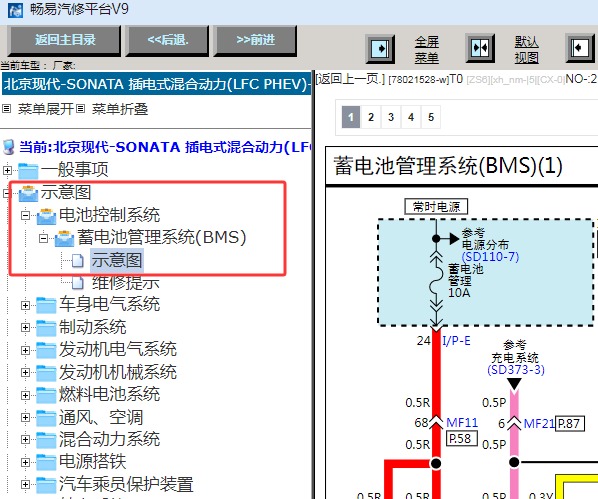Click the split-view icon beside 默认视图

pos(480,48)
